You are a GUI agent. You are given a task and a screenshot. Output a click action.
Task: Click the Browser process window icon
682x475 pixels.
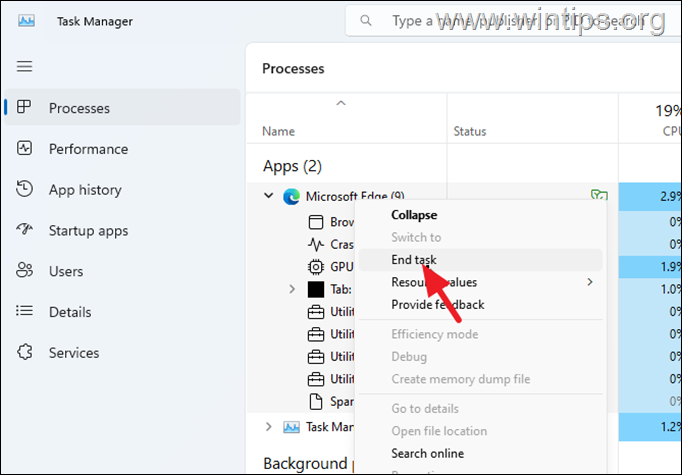click(316, 222)
